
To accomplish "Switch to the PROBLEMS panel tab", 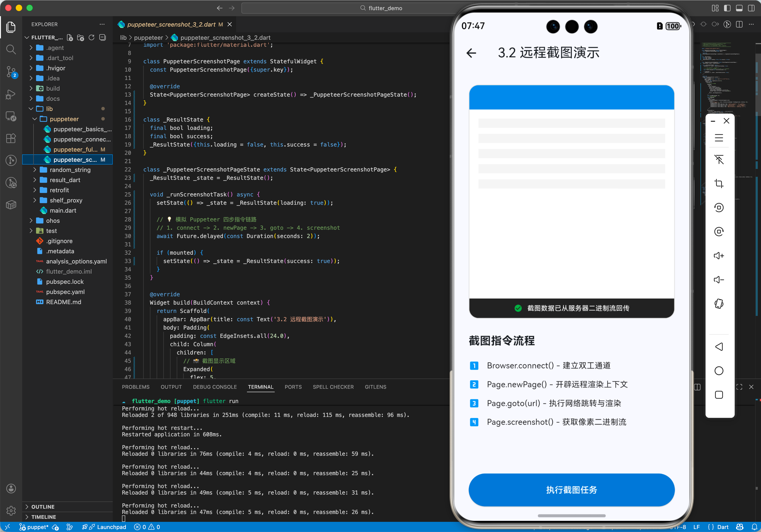I will tap(136, 387).
